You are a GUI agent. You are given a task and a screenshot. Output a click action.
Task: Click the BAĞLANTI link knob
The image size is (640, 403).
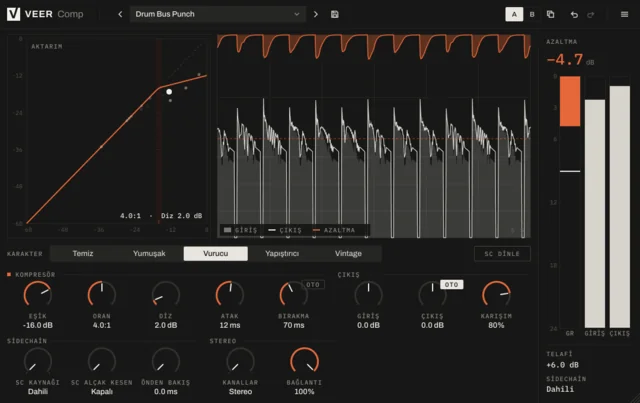pos(304,361)
